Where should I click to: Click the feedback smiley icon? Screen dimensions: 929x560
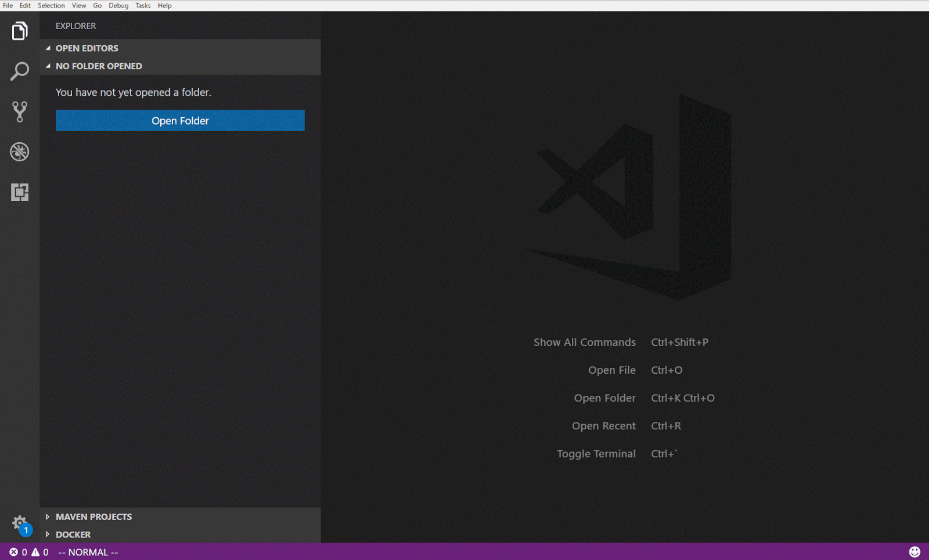914,552
